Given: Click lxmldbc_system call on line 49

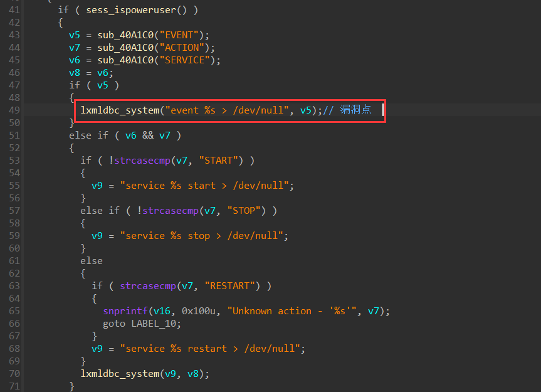Looking at the screenshot, I should [120, 110].
